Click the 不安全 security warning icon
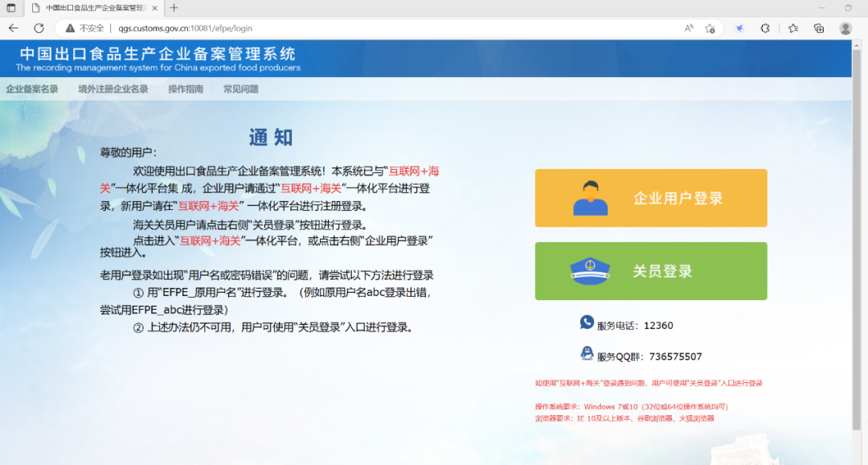 click(69, 27)
